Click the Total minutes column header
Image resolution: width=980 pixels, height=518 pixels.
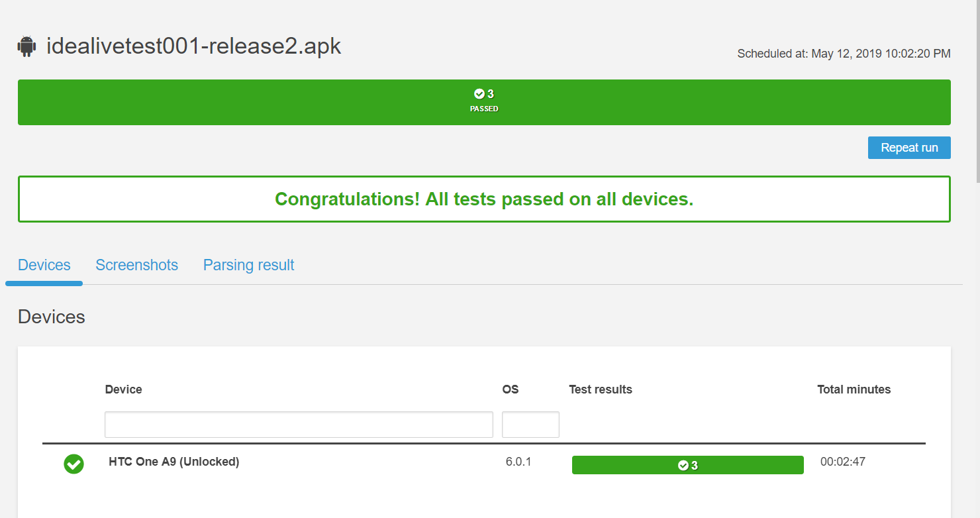click(x=854, y=389)
